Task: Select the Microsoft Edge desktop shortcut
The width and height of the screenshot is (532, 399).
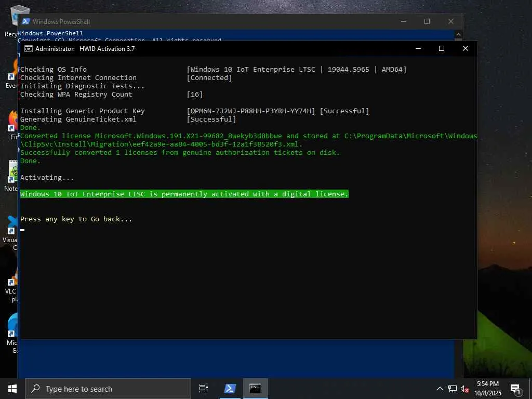Action: (x=11, y=332)
